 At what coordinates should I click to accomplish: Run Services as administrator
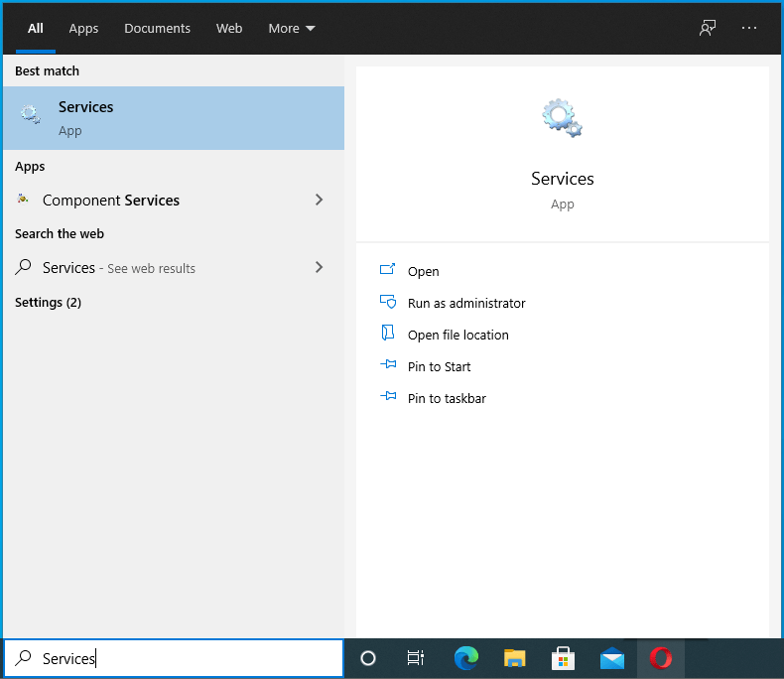coord(465,303)
